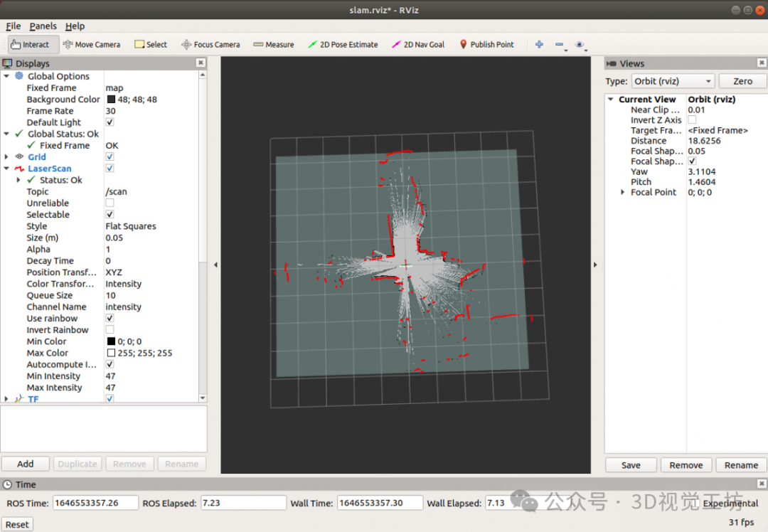
Task: Toggle the LaserScan display checkbox
Action: 110,169
